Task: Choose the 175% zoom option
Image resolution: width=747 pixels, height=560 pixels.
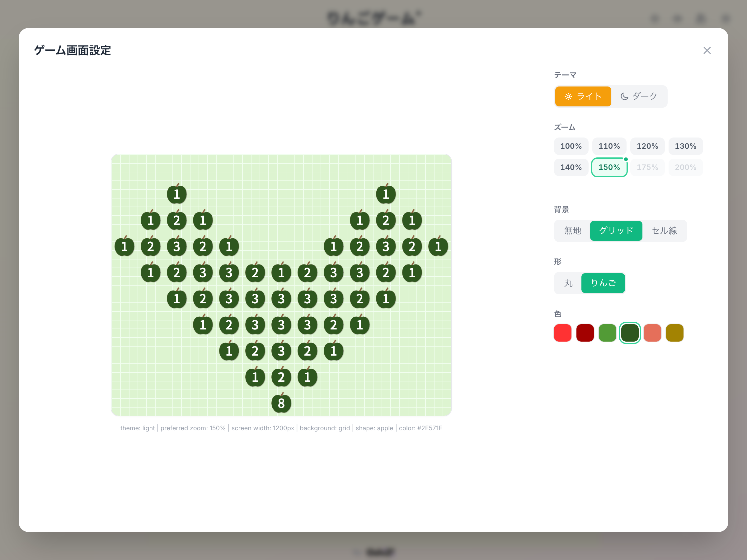Action: tap(647, 167)
